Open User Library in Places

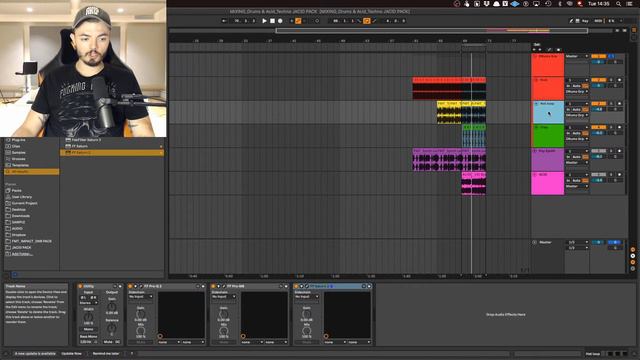(22, 197)
